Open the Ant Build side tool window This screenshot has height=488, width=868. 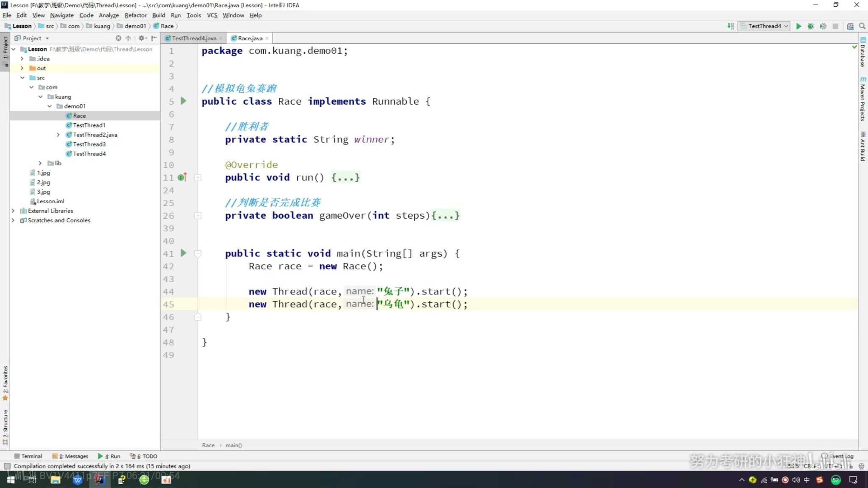point(863,146)
